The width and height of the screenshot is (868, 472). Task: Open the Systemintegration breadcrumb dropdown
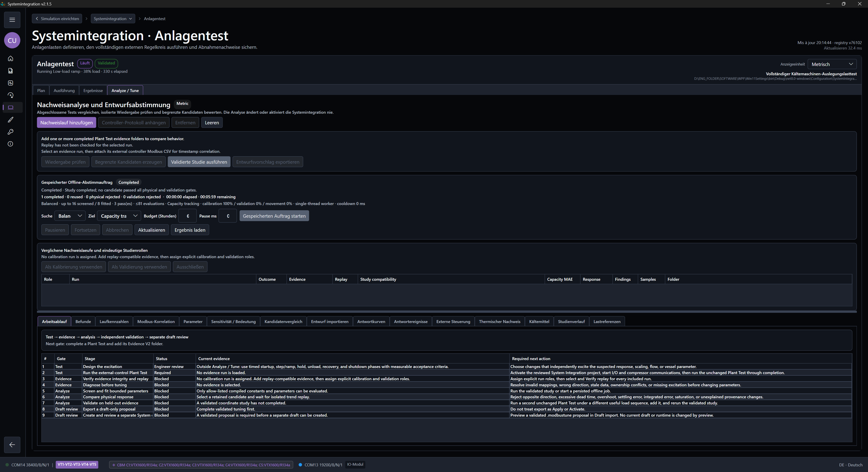point(113,19)
